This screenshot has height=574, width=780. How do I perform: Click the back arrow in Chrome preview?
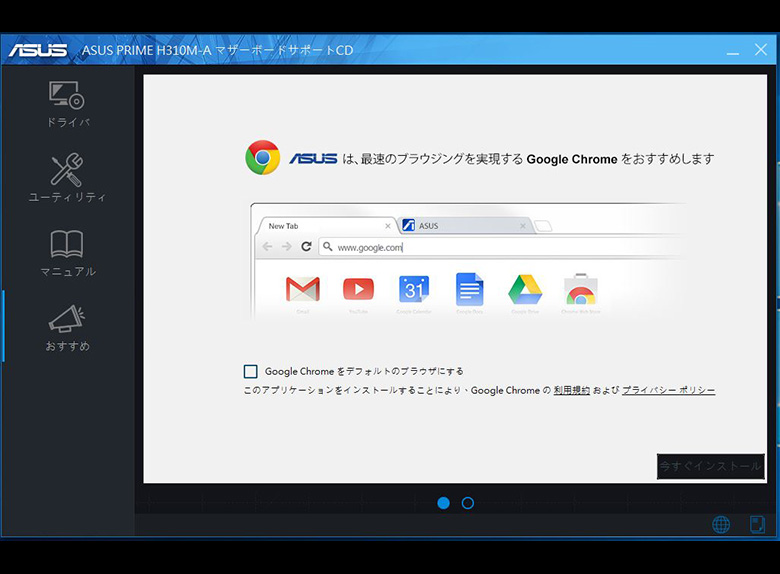[x=267, y=247]
